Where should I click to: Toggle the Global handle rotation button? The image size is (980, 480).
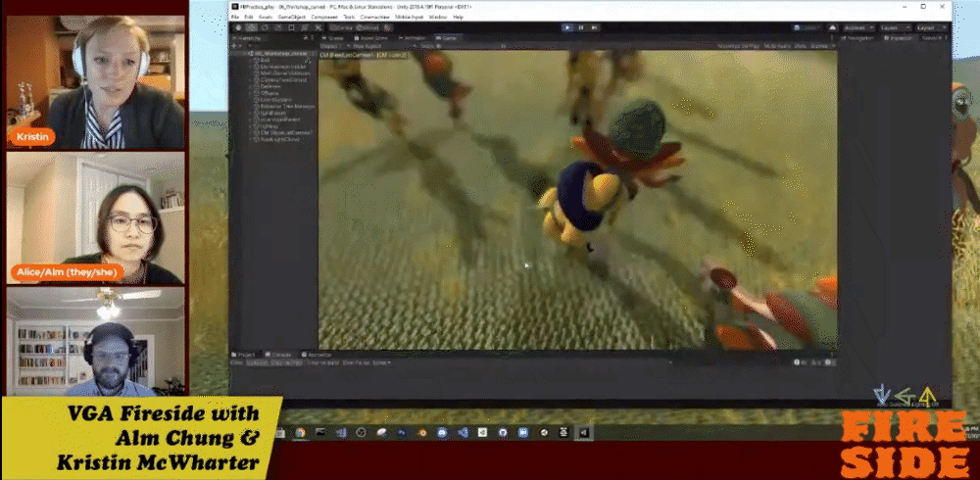(x=367, y=27)
